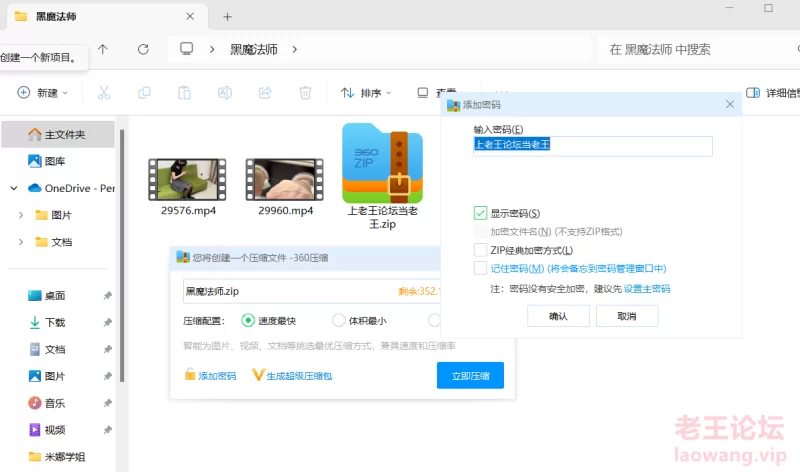Unpin 音乐 with its pin icon
The height and width of the screenshot is (472, 800).
tap(108, 403)
